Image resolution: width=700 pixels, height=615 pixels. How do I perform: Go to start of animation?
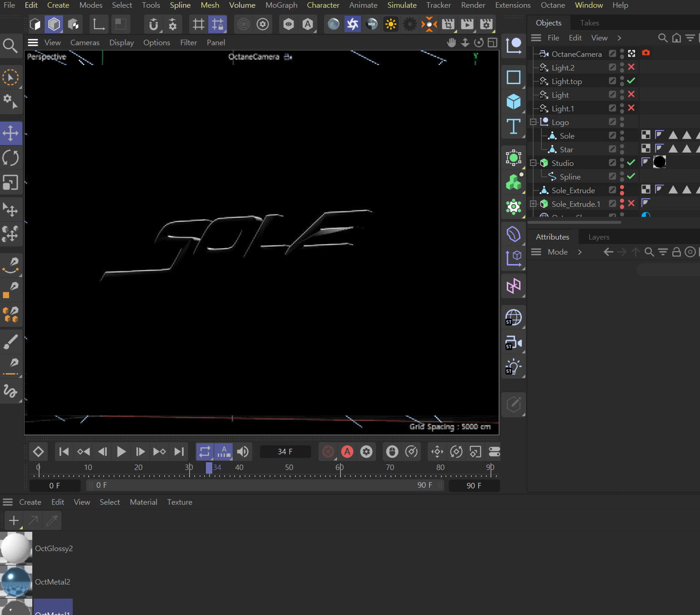pyautogui.click(x=64, y=451)
